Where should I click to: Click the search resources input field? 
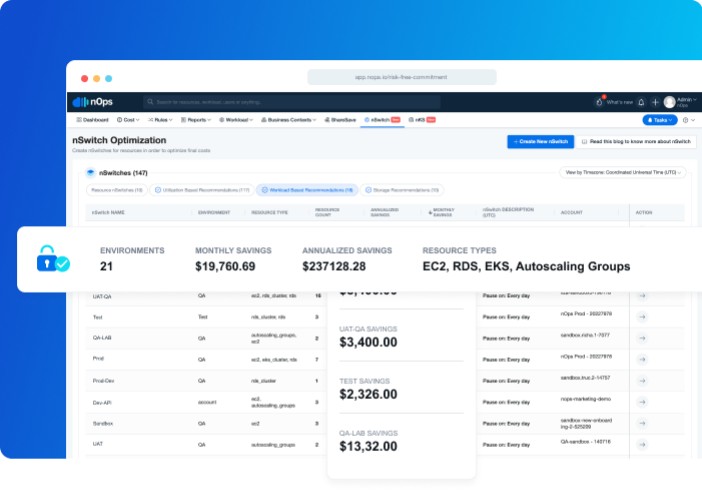292,102
